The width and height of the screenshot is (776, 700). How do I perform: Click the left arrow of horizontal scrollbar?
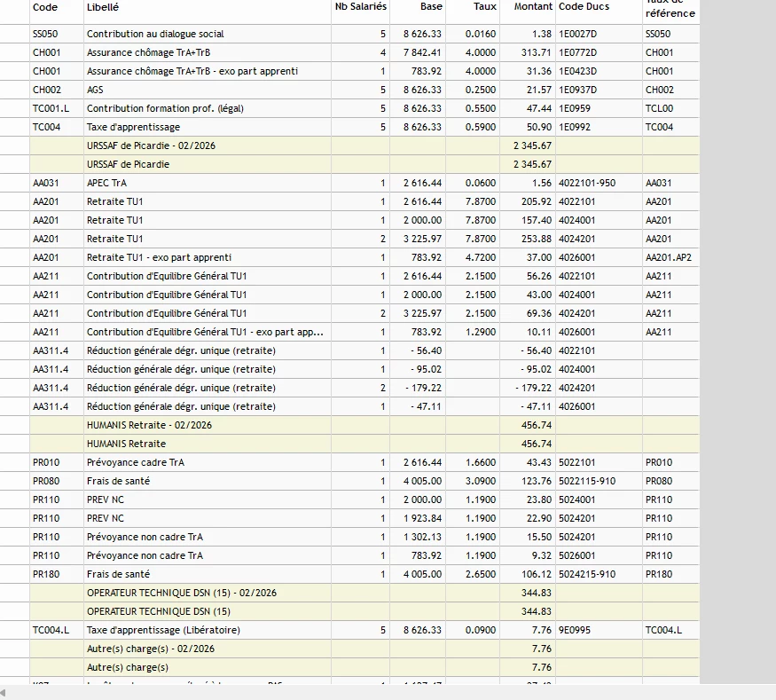click(3, 692)
